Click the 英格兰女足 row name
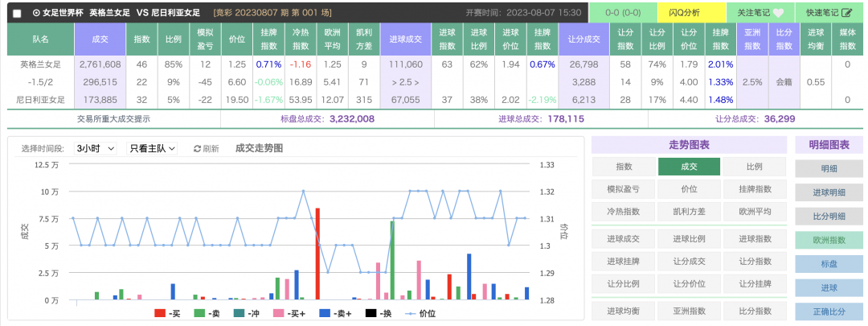 41,64
